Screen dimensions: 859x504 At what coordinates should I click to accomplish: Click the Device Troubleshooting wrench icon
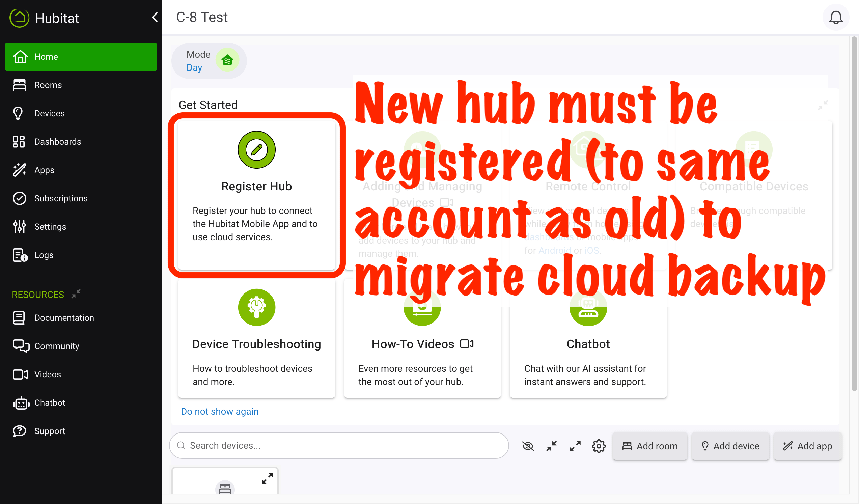pyautogui.click(x=256, y=307)
